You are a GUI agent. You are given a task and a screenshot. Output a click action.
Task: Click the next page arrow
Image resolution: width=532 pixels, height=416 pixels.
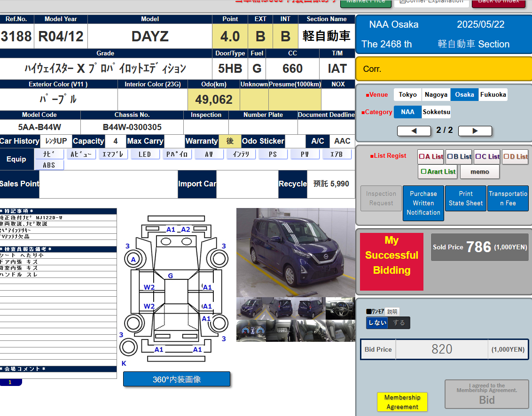(475, 131)
